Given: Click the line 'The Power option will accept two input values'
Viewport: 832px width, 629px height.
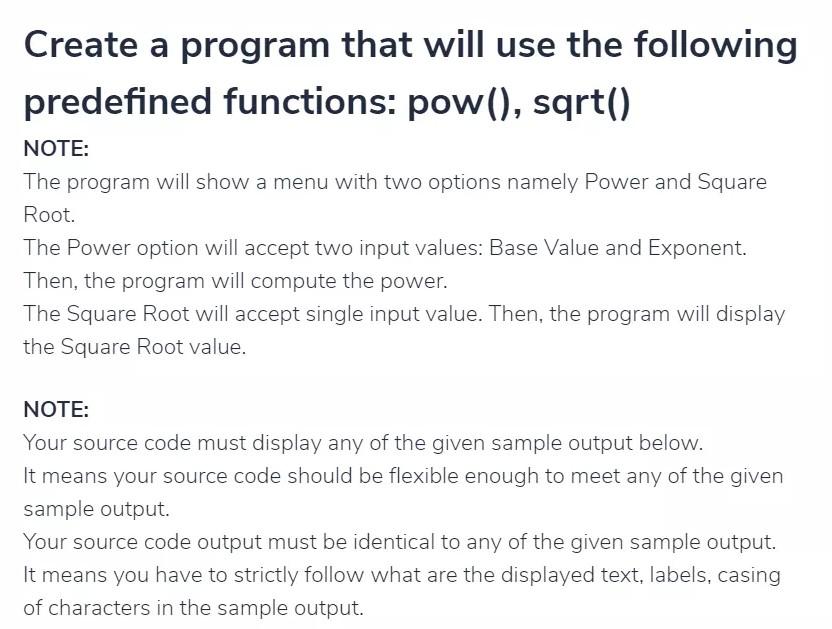Looking at the screenshot, I should [x=385, y=248].
